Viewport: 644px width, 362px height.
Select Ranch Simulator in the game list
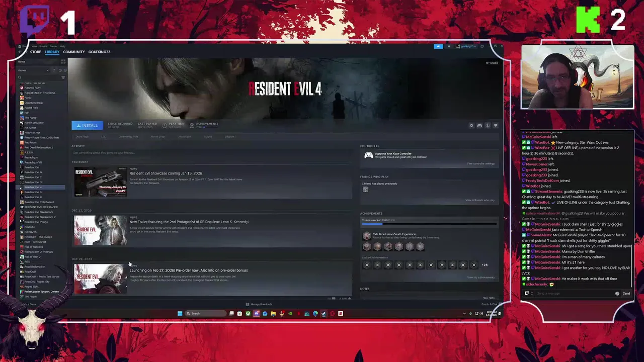tap(34, 123)
